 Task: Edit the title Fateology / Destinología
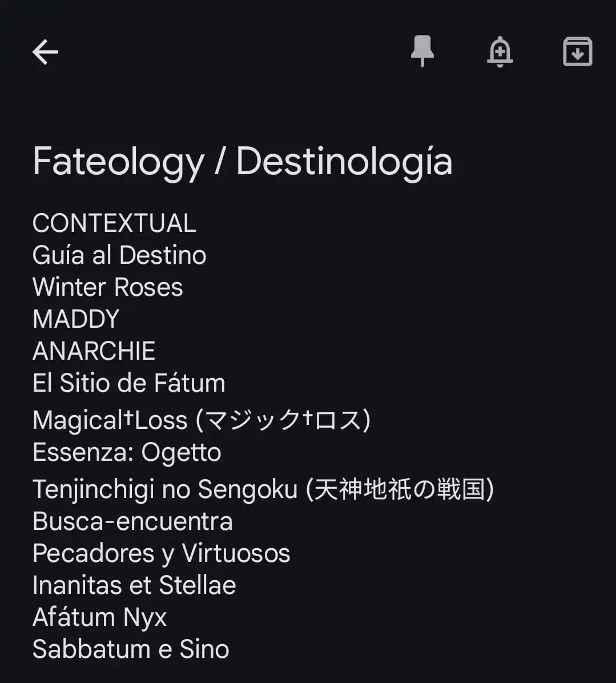243,162
